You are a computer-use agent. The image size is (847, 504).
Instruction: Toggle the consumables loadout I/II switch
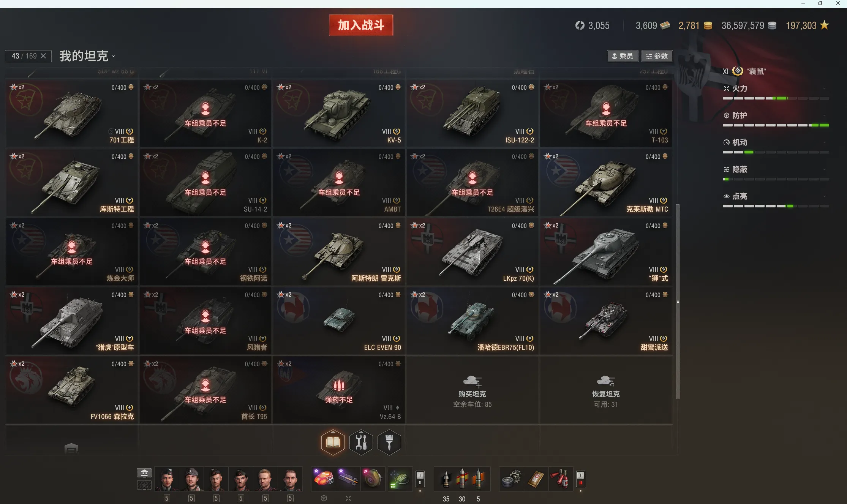tap(580, 479)
